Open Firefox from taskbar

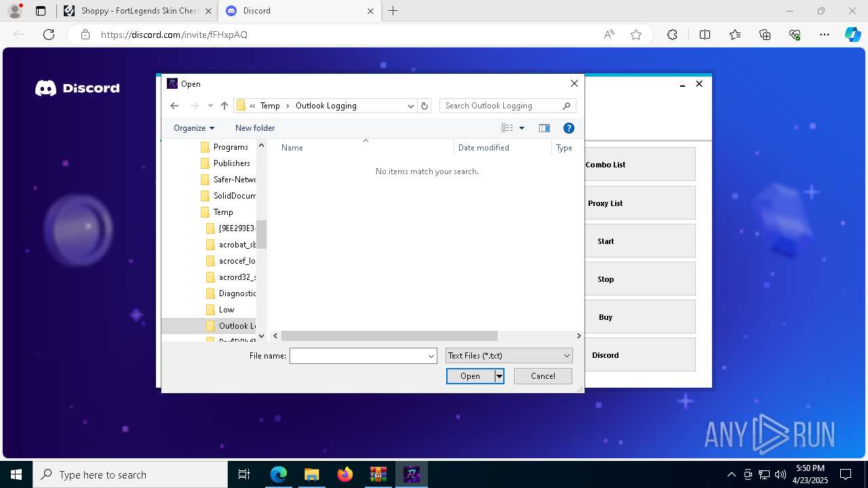(345, 474)
